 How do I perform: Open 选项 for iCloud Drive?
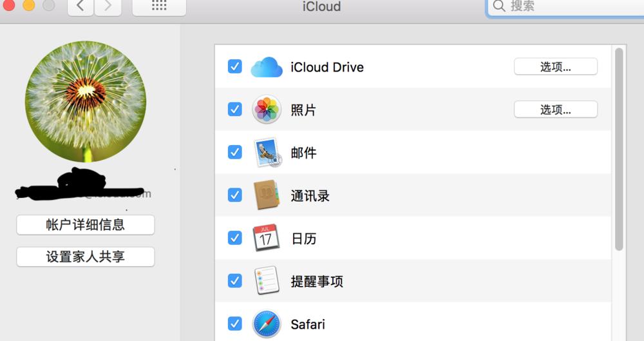[x=556, y=66]
